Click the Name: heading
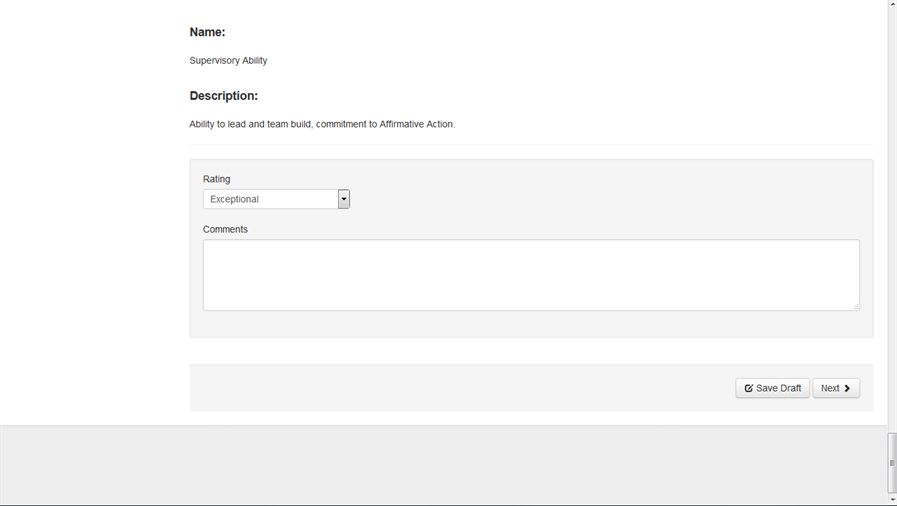 click(x=207, y=32)
